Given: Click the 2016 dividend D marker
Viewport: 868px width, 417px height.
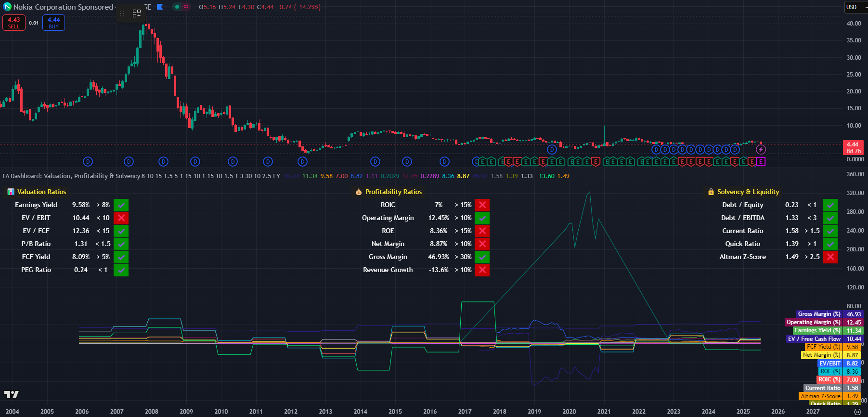Looking at the screenshot, I should (445, 161).
